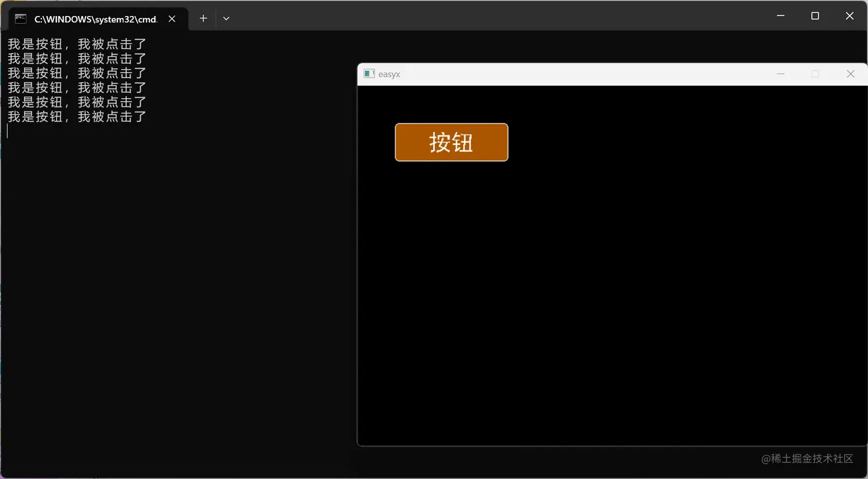This screenshot has width=868, height=479.
Task: Open a new terminal tab with plus
Action: point(203,18)
